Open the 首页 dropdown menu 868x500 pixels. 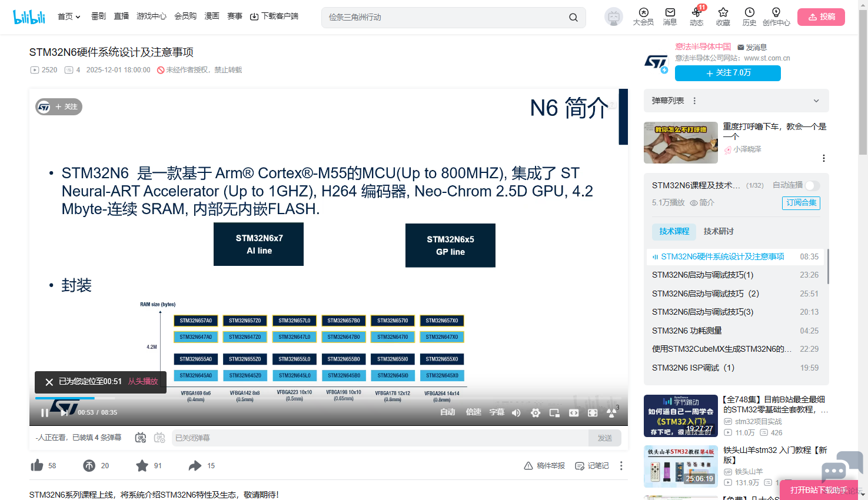(69, 16)
